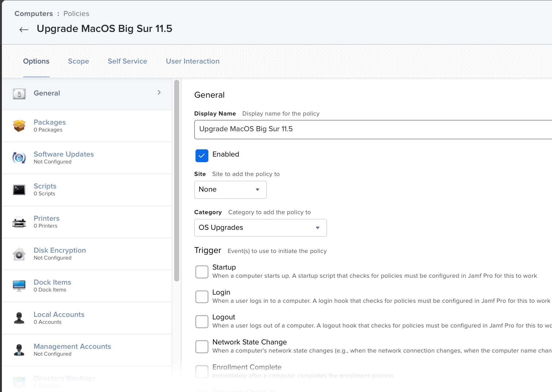The image size is (552, 392).
Task: Click the Software Updates globe icon
Action: pos(19,158)
